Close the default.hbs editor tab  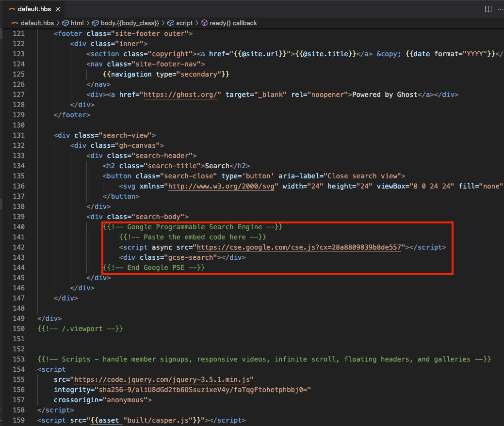(58, 9)
